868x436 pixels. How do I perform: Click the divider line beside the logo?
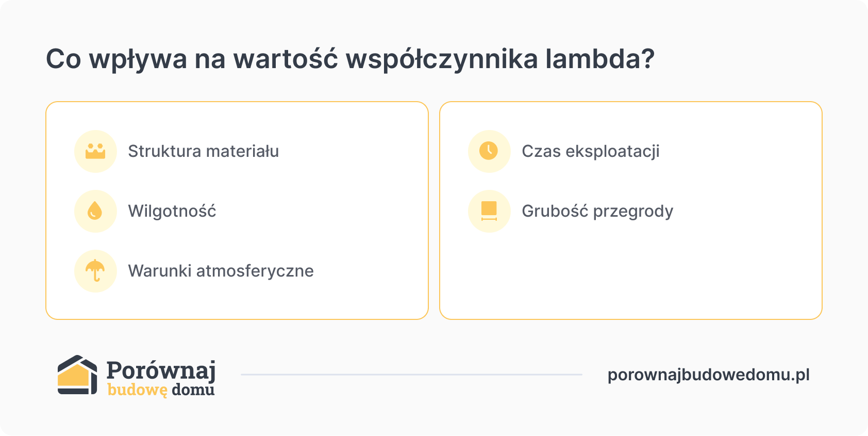tap(412, 375)
